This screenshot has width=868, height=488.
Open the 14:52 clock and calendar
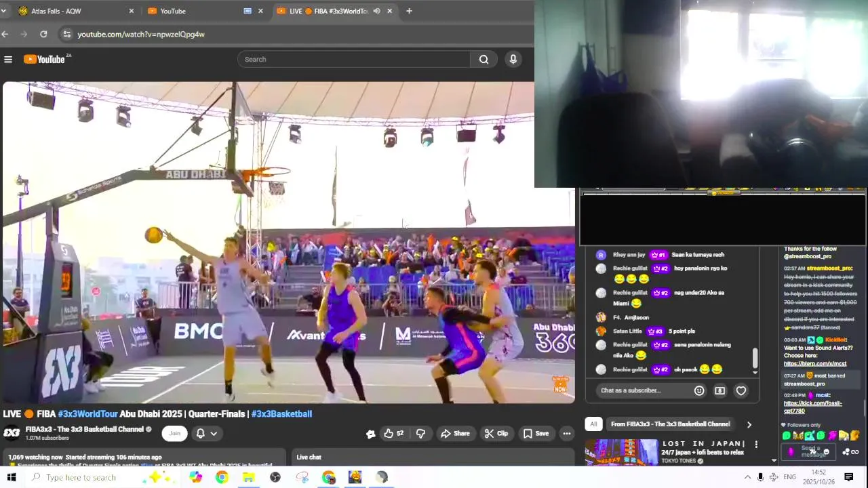point(818,477)
